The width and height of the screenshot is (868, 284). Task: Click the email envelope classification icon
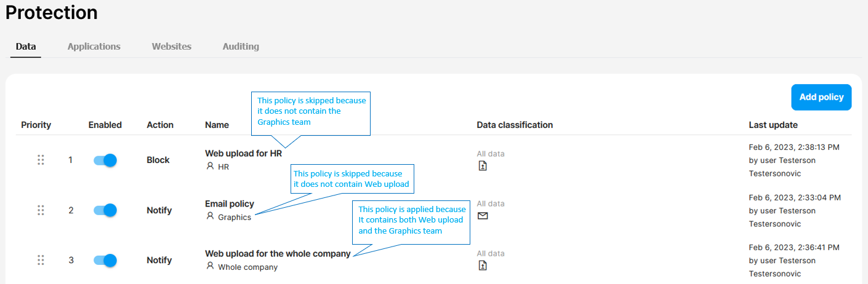pyautogui.click(x=483, y=216)
